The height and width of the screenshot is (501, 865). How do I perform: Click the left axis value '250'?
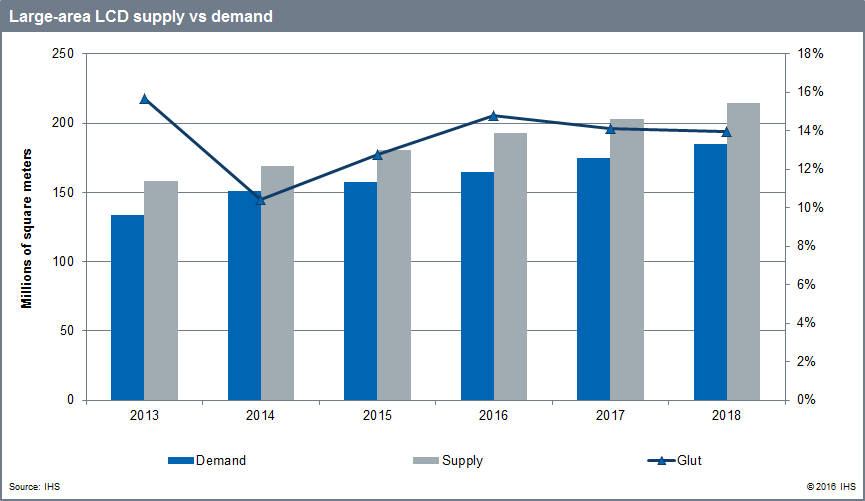[63, 54]
